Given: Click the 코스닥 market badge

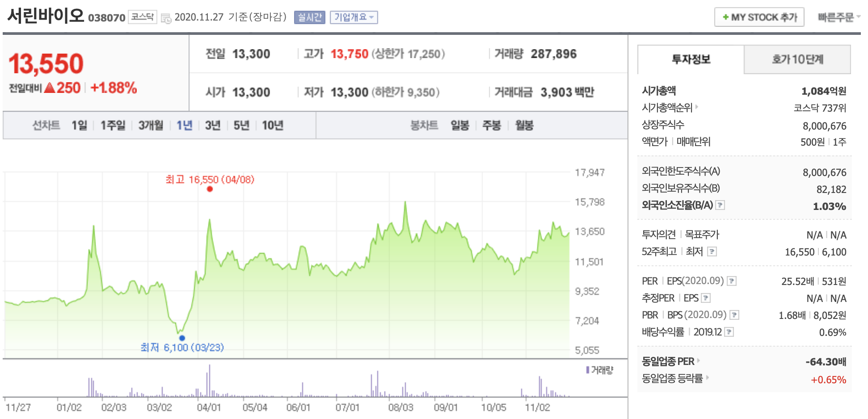Looking at the screenshot, I should (x=143, y=17).
